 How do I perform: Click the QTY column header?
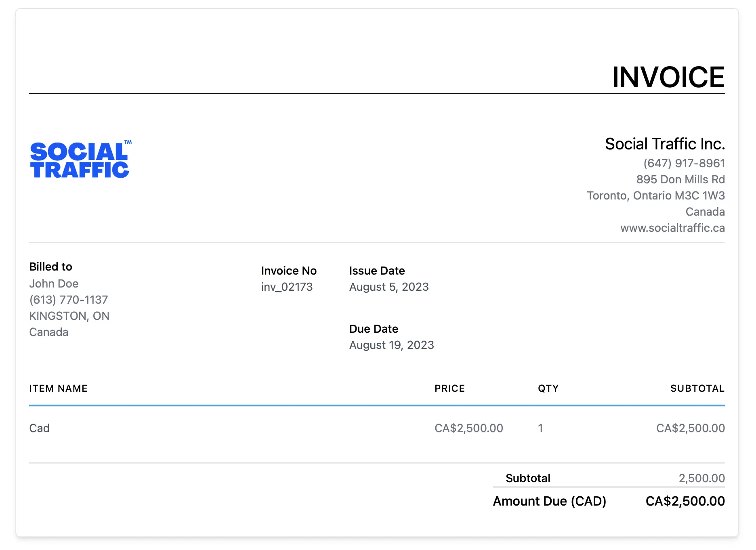click(x=548, y=388)
